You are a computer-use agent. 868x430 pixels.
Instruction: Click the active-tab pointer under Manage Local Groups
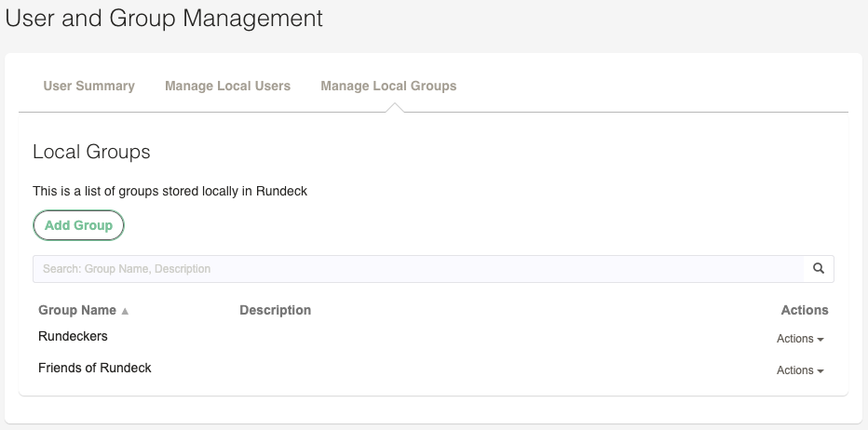(x=395, y=107)
